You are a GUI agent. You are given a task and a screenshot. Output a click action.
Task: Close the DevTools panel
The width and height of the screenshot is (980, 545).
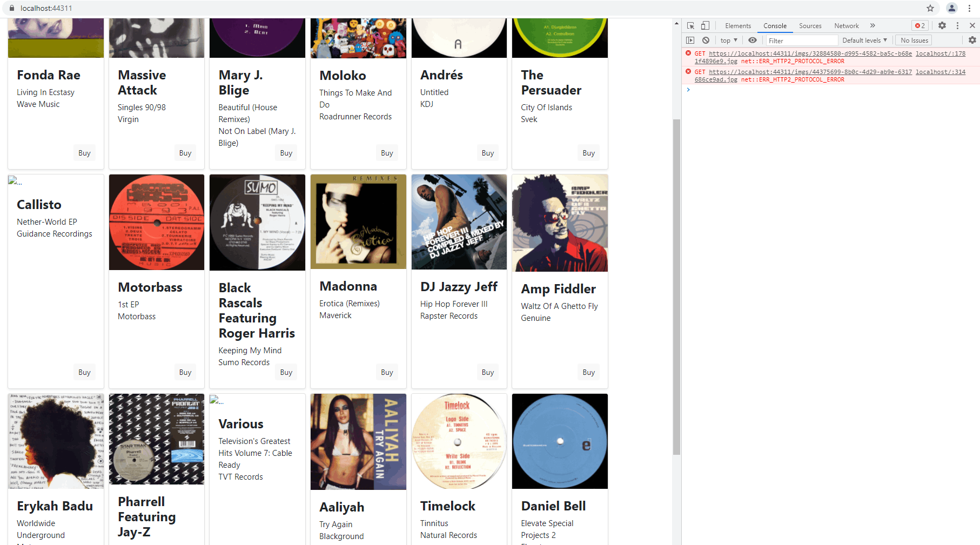(x=972, y=25)
